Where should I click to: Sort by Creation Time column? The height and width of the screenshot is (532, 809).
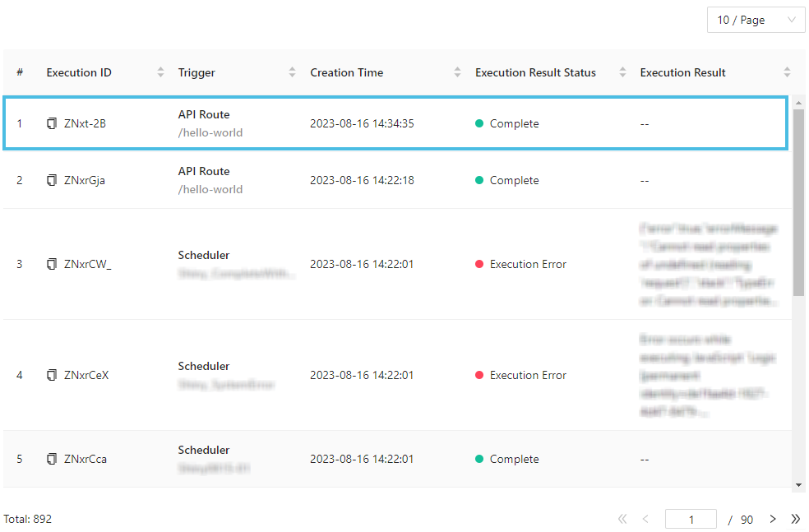(457, 72)
